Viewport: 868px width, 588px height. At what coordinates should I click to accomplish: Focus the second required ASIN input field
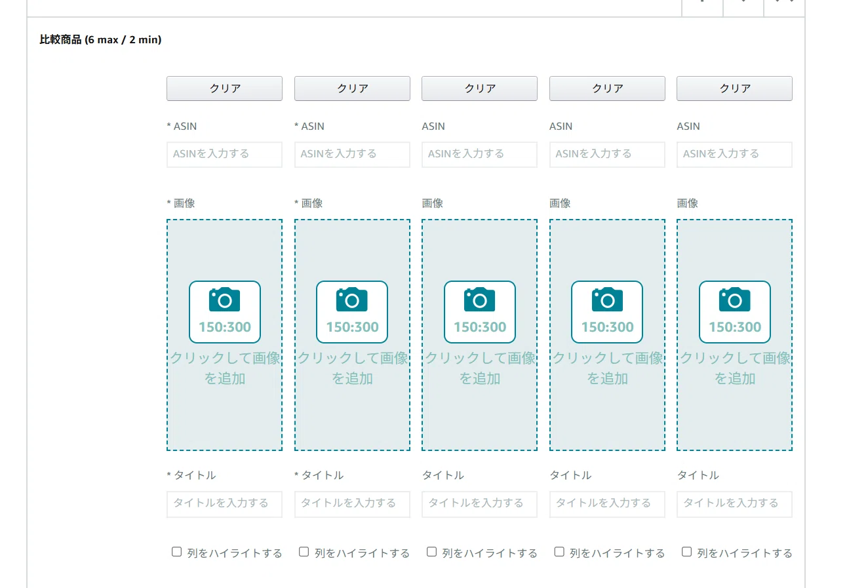coord(352,155)
